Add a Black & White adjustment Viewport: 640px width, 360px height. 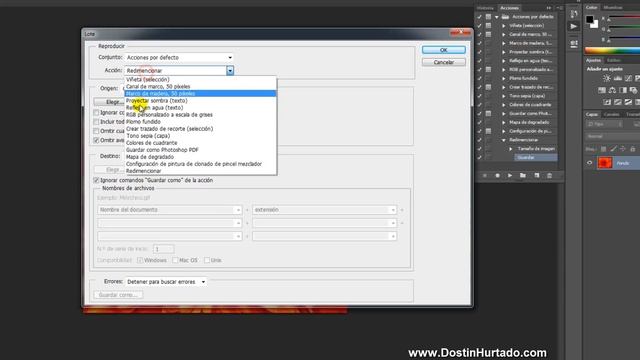click(x=623, y=90)
